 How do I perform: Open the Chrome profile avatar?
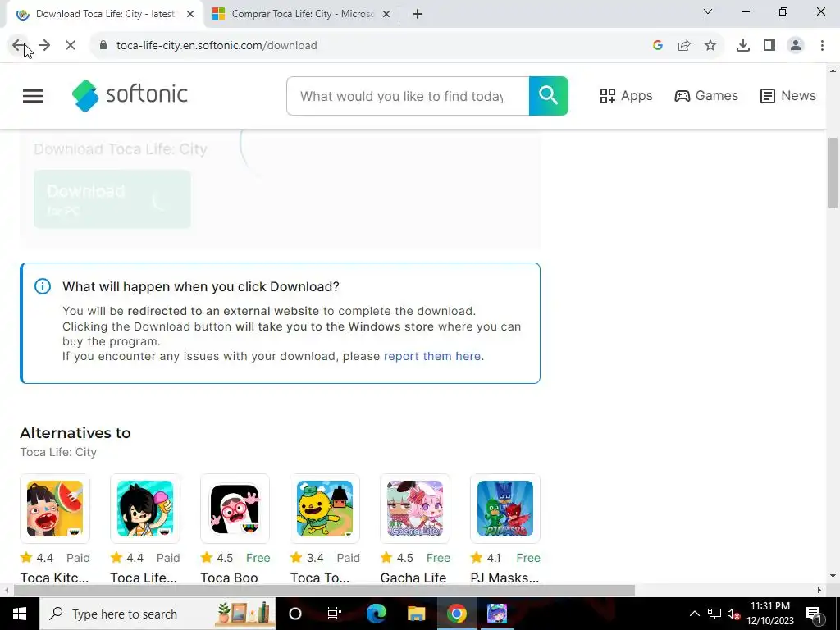[796, 46]
